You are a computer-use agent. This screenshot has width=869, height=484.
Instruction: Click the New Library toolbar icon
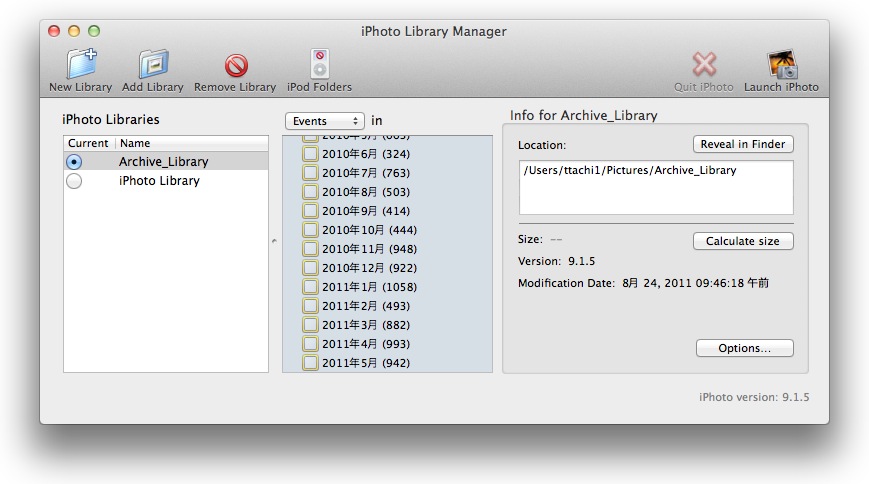click(80, 66)
